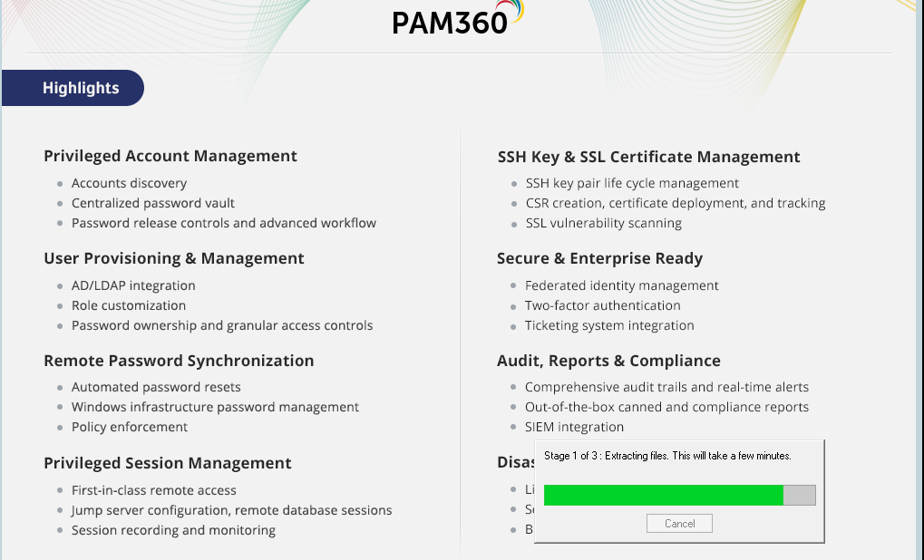924x560 pixels.
Task: Click 'Federated identity management' bullet
Action: 622,285
